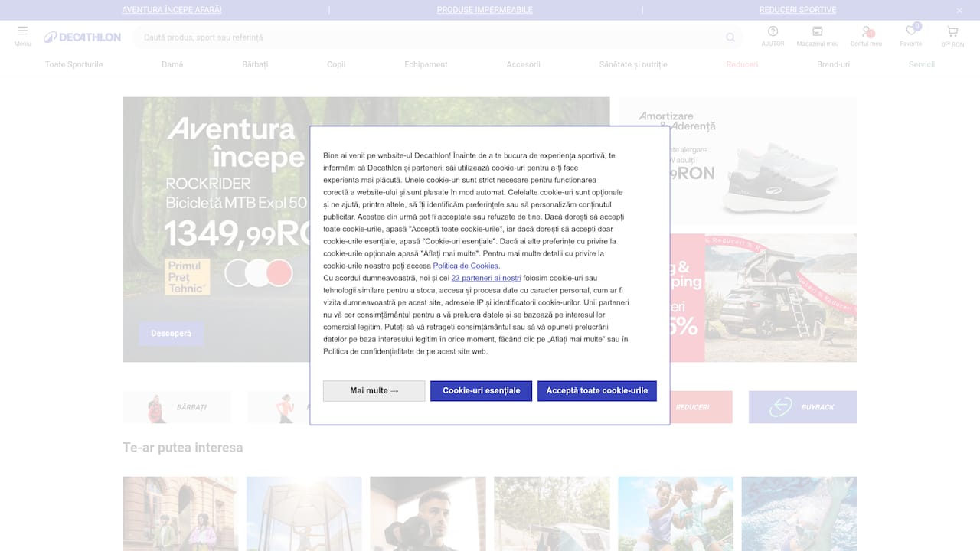Image resolution: width=980 pixels, height=551 pixels.
Task: Open PRODUSE IMPERMEABILE banner link
Action: (x=485, y=10)
